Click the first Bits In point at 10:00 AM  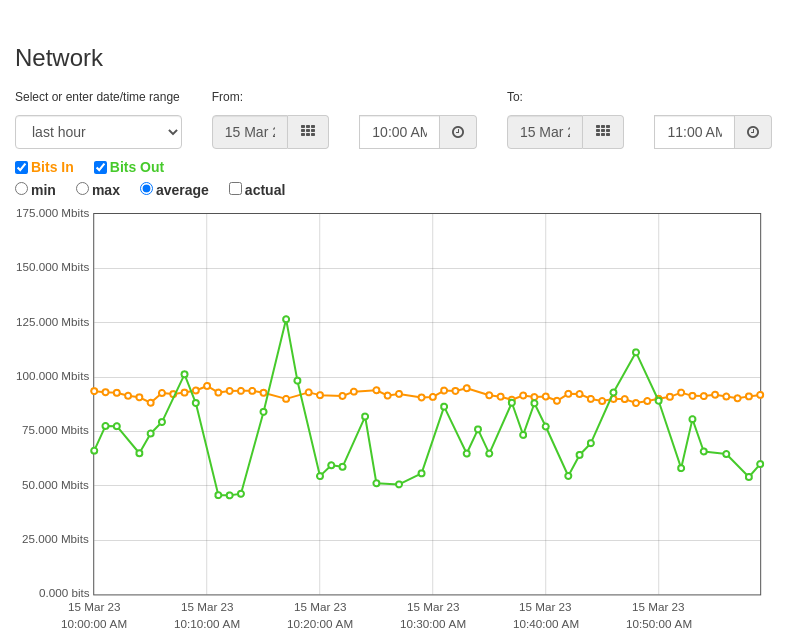point(94,391)
